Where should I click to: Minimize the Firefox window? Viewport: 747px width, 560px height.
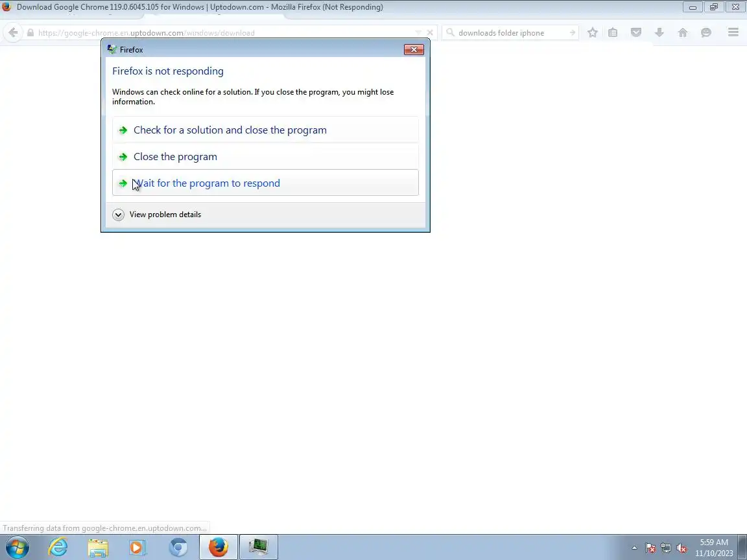693,7
